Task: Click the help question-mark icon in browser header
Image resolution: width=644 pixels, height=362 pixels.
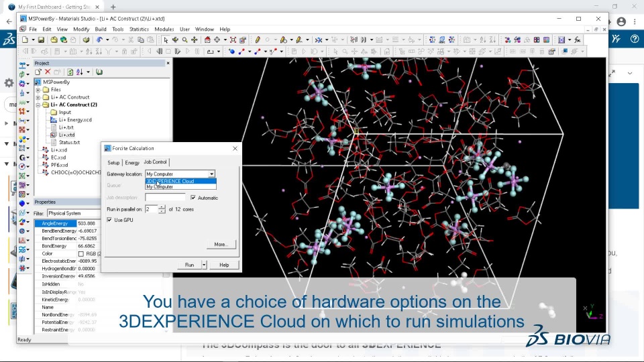Action: coord(635,39)
